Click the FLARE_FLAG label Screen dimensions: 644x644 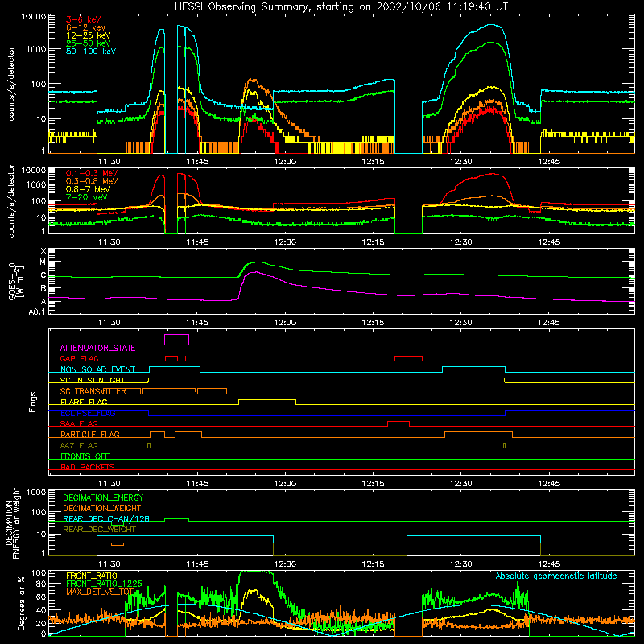tap(84, 402)
